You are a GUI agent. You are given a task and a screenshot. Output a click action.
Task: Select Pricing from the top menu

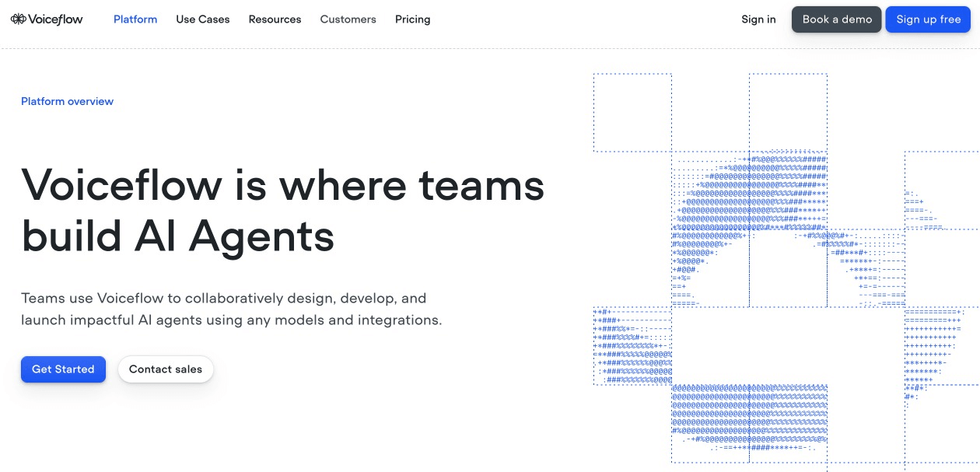[x=412, y=19]
